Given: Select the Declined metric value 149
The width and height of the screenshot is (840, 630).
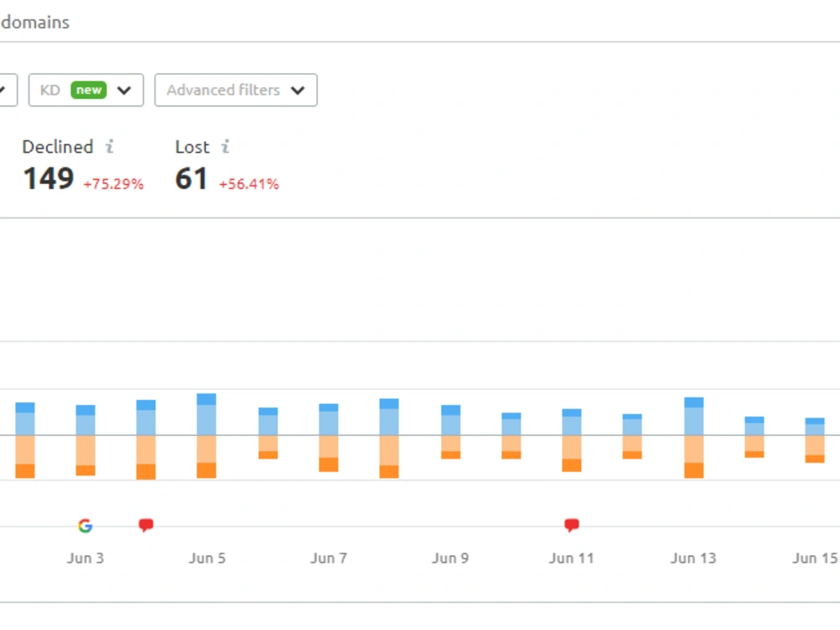Looking at the screenshot, I should [48, 179].
